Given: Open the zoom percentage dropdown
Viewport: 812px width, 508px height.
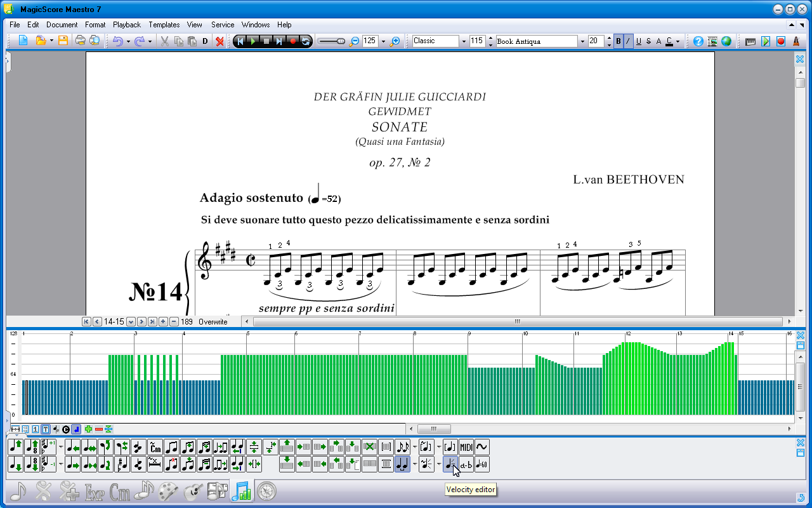Looking at the screenshot, I should click(x=383, y=41).
